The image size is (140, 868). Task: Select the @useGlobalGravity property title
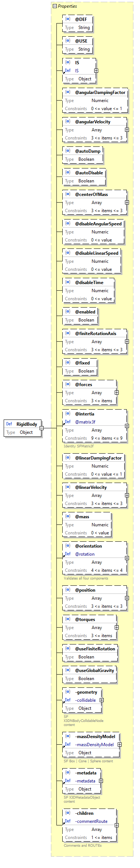95,670
